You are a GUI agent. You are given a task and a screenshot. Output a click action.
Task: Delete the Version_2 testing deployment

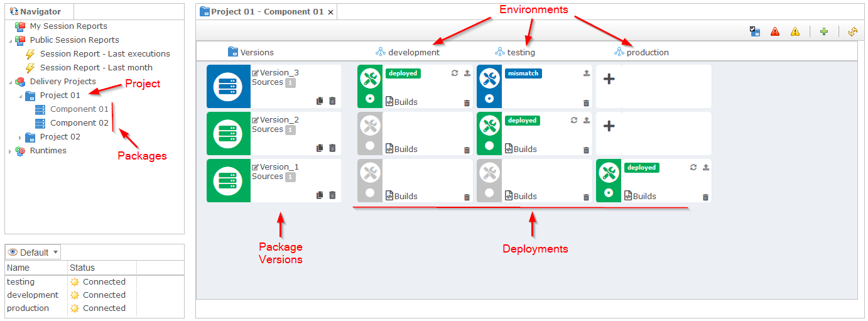coord(586,150)
